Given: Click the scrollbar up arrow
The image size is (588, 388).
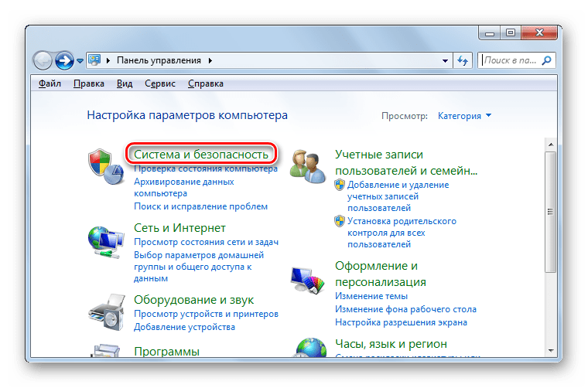Looking at the screenshot, I should [551, 145].
